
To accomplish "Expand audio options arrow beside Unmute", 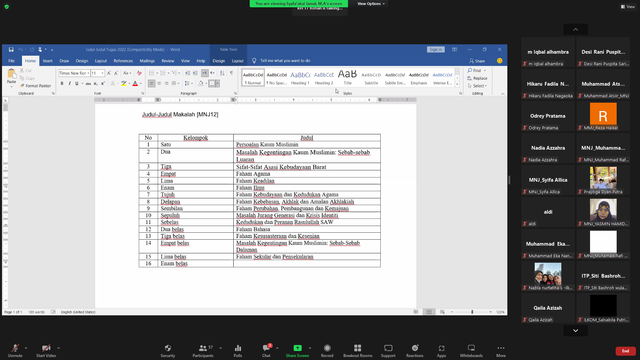I will pos(26,348).
